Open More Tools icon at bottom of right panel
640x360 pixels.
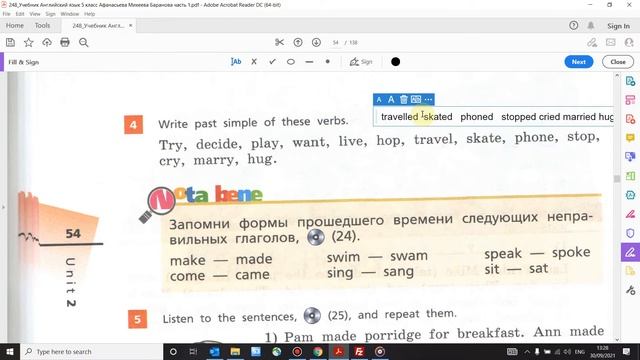click(630, 290)
